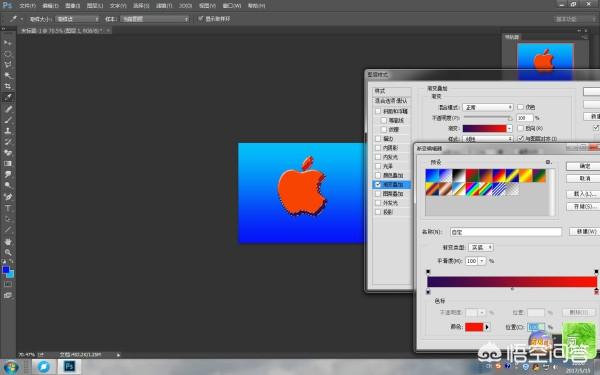Image resolution: width=600 pixels, height=375 pixels.
Task: Enable Bevel and Emboss style checkbox
Action: pos(378,111)
